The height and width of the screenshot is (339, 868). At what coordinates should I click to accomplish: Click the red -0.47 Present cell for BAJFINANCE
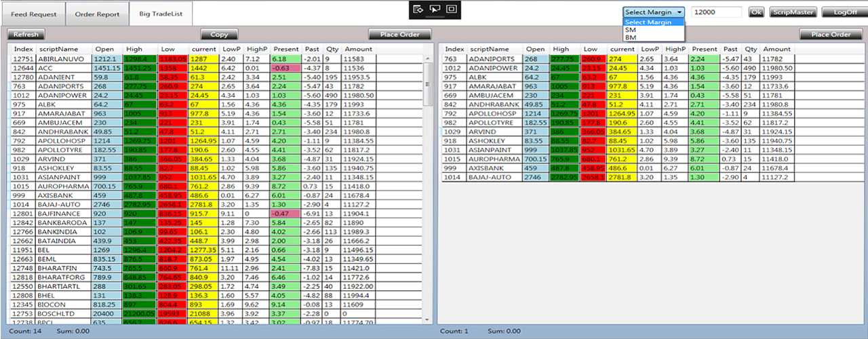(285, 213)
